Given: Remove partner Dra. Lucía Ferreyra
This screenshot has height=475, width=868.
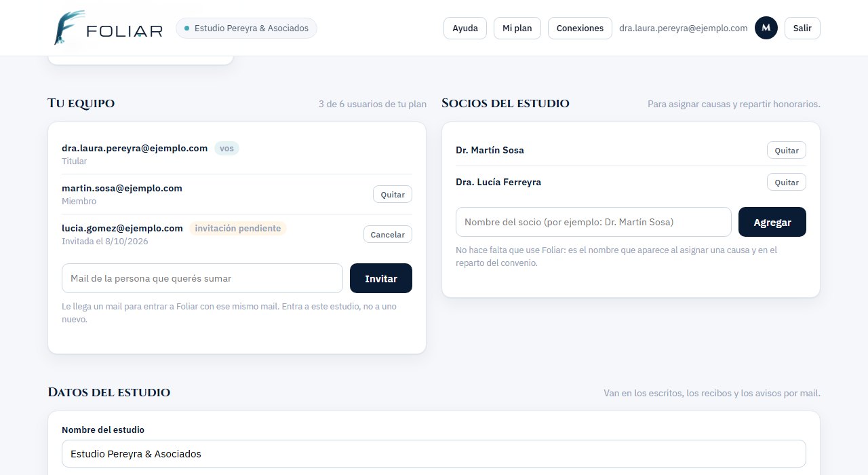Looking at the screenshot, I should (787, 182).
